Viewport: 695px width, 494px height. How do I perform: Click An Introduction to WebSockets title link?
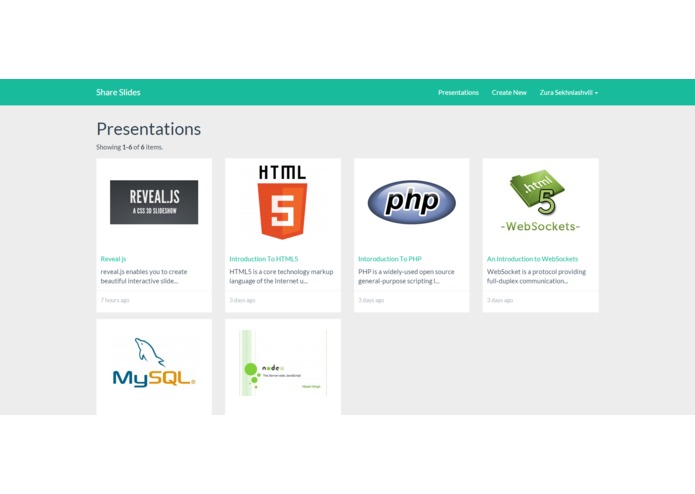pyautogui.click(x=532, y=259)
